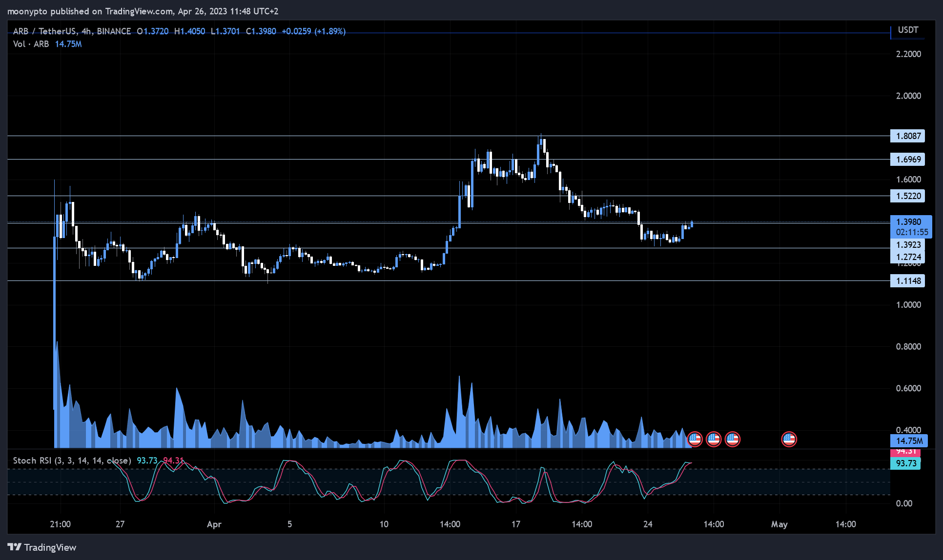Click the 94.31 value in Stoch RSI legend
This screenshot has height=560, width=943.
173,460
